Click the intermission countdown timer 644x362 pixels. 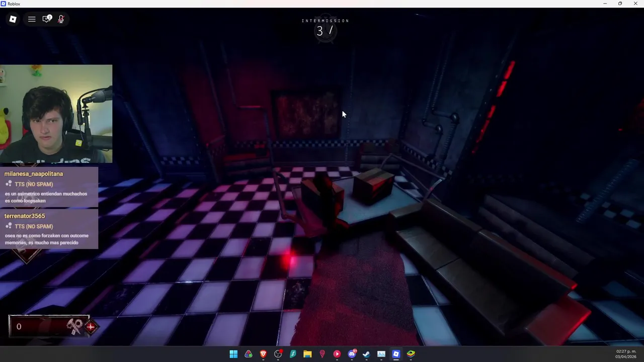pos(325,31)
